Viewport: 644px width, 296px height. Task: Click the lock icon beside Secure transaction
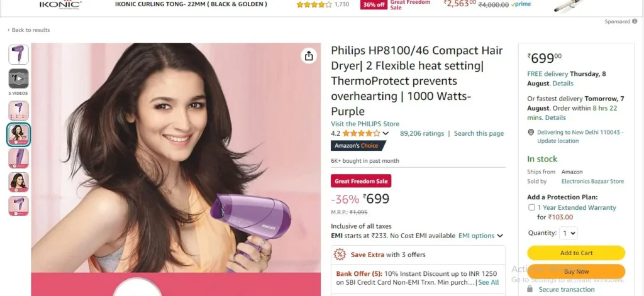point(531,289)
